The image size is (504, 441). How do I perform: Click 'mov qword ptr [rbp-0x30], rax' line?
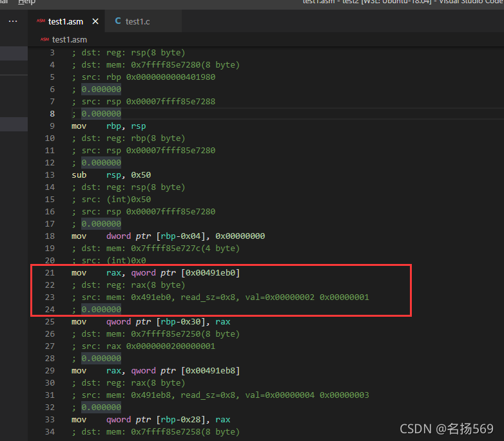151,322
